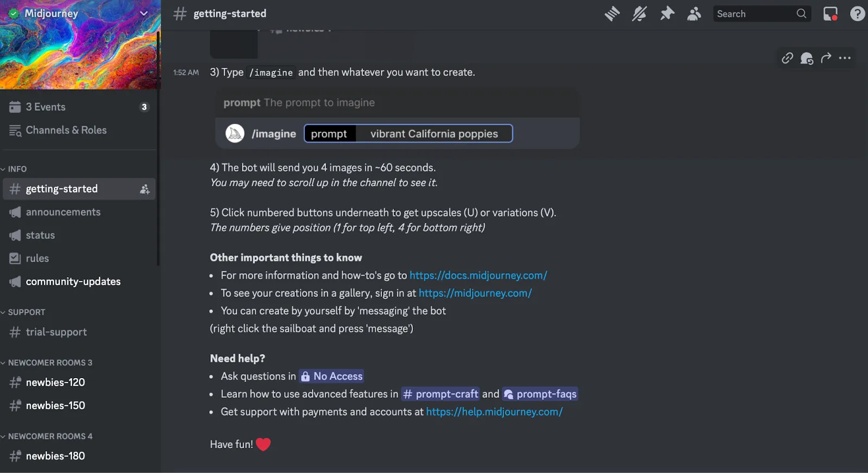Viewport: 868px width, 473px height.
Task: Open the Threads icon in header
Action: click(x=612, y=14)
